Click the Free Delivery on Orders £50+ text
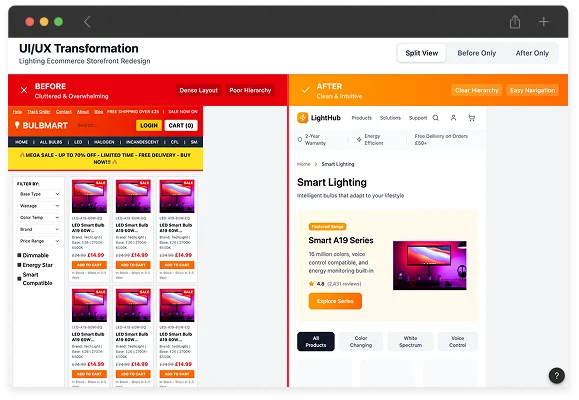This screenshot has width=579, height=400. click(441, 140)
